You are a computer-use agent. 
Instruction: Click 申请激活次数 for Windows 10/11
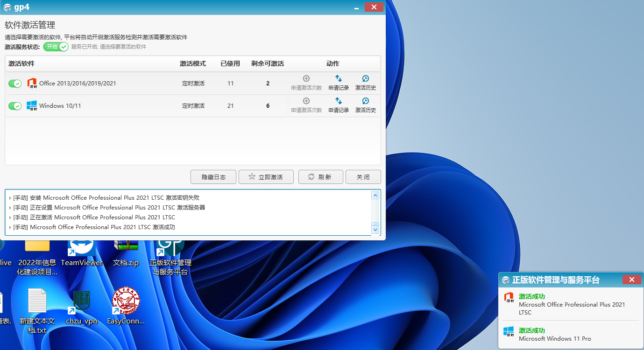pos(306,105)
